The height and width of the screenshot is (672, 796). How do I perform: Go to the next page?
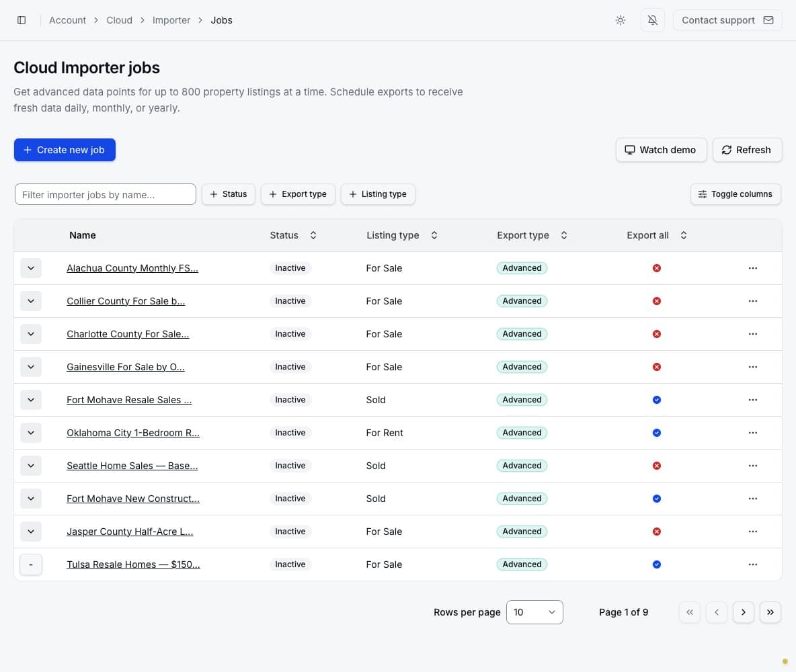(x=743, y=612)
